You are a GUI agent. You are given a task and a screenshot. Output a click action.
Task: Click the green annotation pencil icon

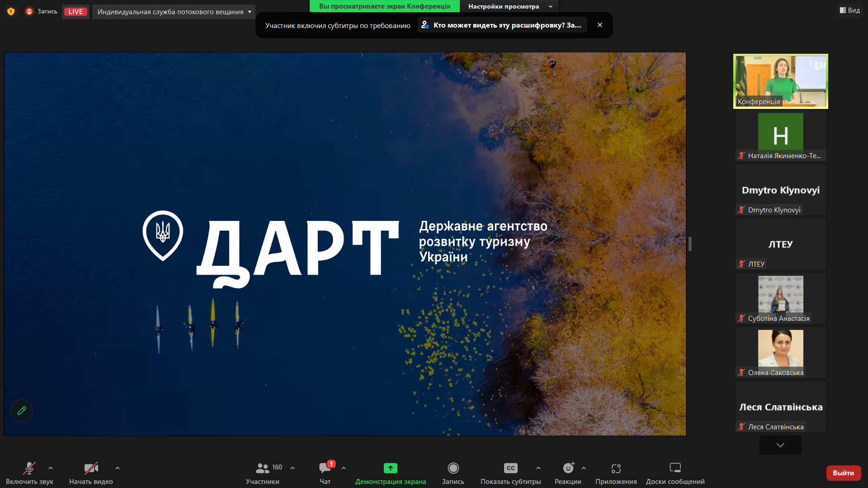[x=22, y=411]
